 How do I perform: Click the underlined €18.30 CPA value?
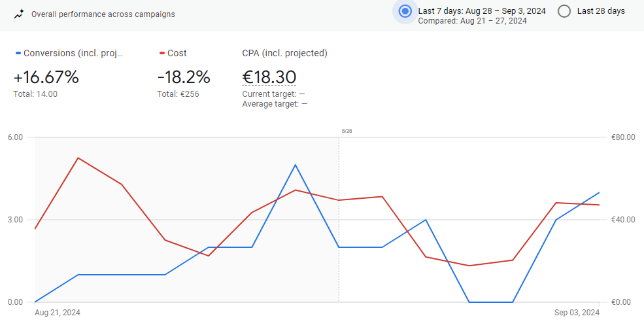click(269, 77)
